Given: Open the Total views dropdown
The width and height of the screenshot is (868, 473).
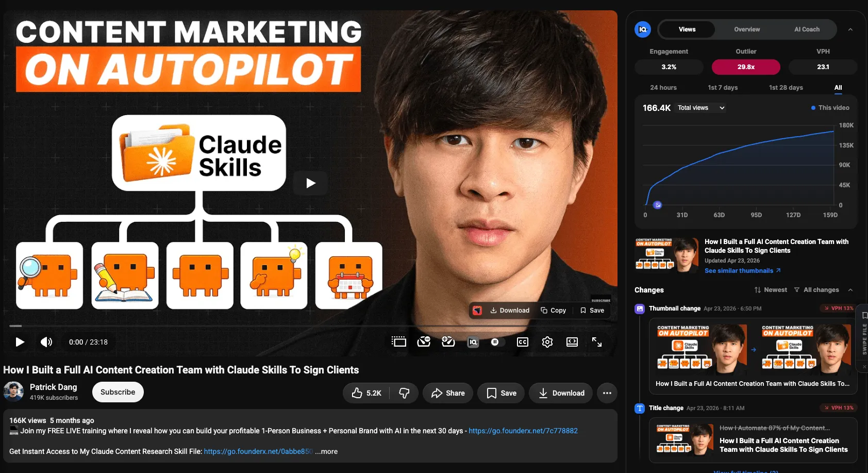Looking at the screenshot, I should (701, 108).
